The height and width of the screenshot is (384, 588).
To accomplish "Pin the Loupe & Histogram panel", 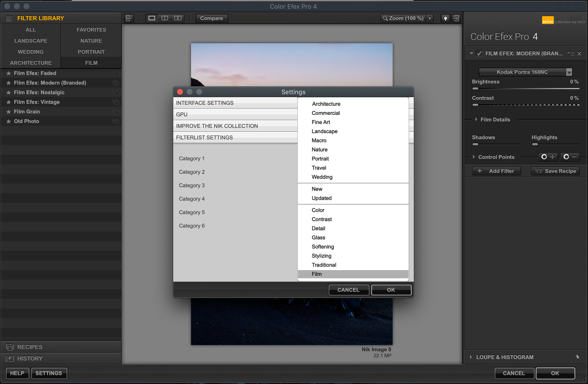I will point(578,357).
